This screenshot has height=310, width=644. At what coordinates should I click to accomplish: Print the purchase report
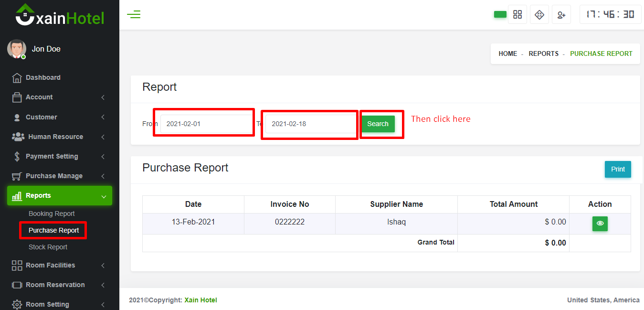[618, 169]
